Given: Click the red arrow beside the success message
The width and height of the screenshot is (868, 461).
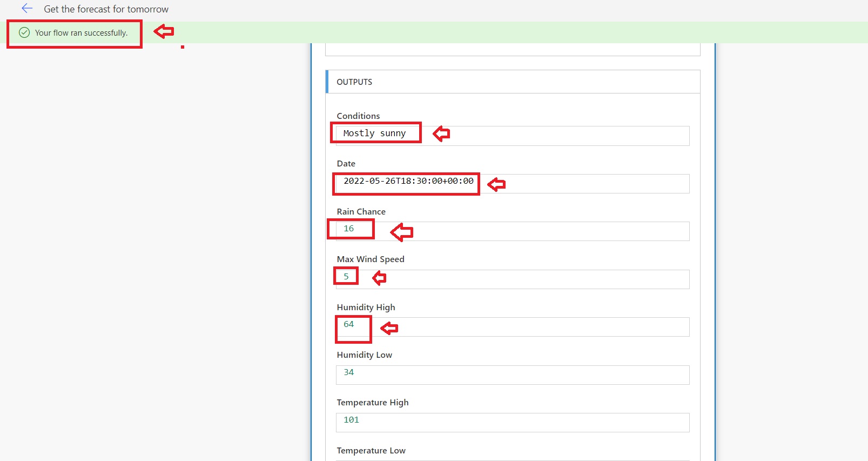Looking at the screenshot, I should [x=164, y=31].
